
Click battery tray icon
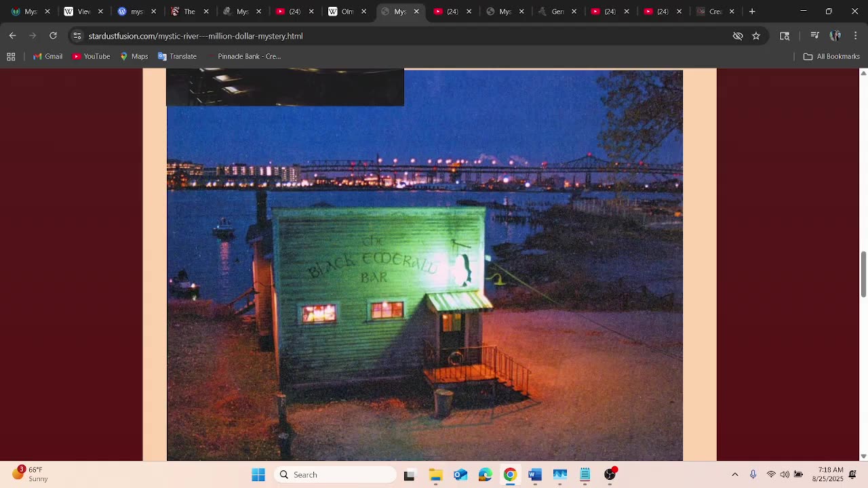click(798, 474)
